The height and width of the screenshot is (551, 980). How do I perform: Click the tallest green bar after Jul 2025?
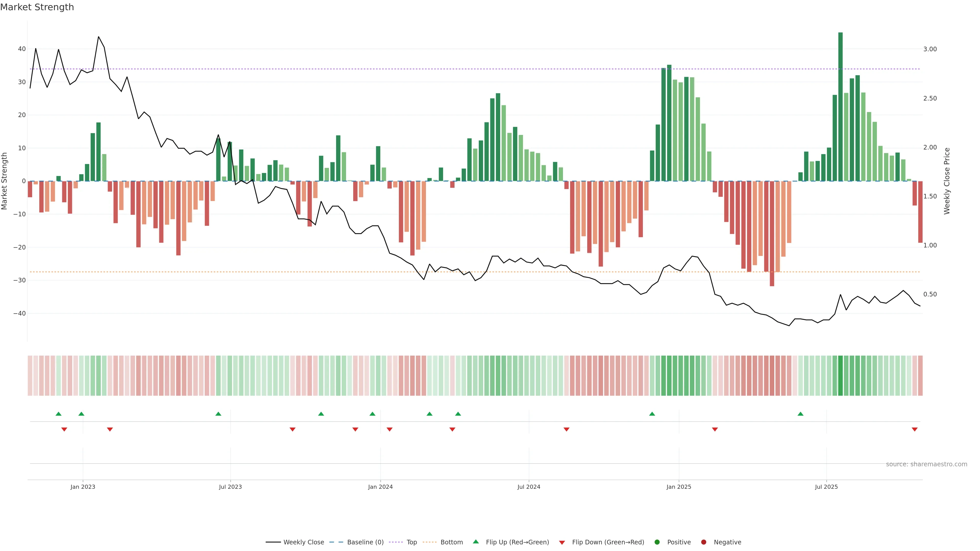840,106
